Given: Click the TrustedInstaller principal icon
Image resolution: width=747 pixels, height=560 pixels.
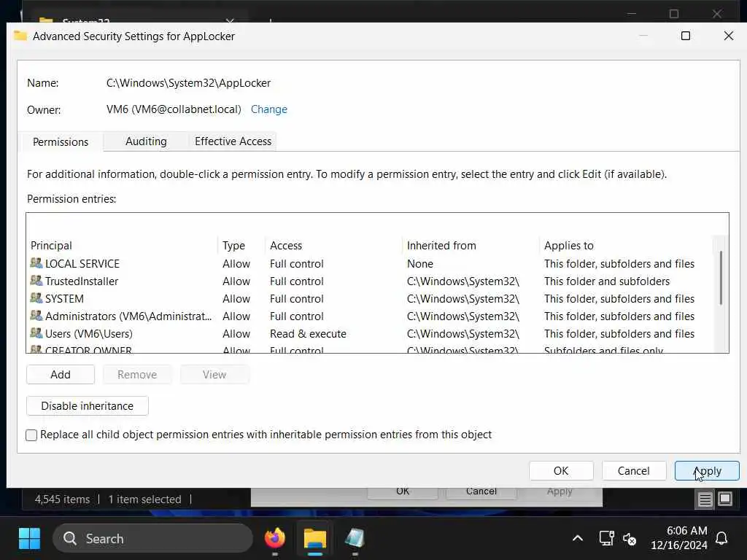Looking at the screenshot, I should coord(36,281).
